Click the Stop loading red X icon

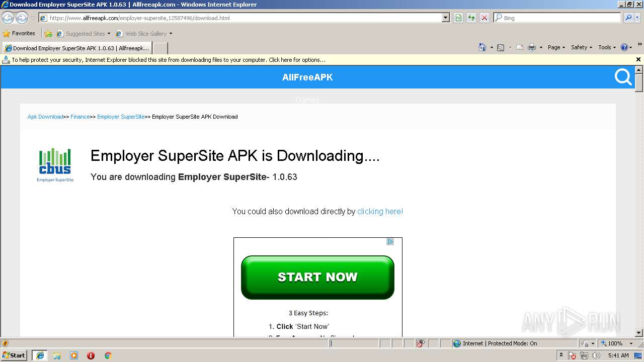pos(484,18)
